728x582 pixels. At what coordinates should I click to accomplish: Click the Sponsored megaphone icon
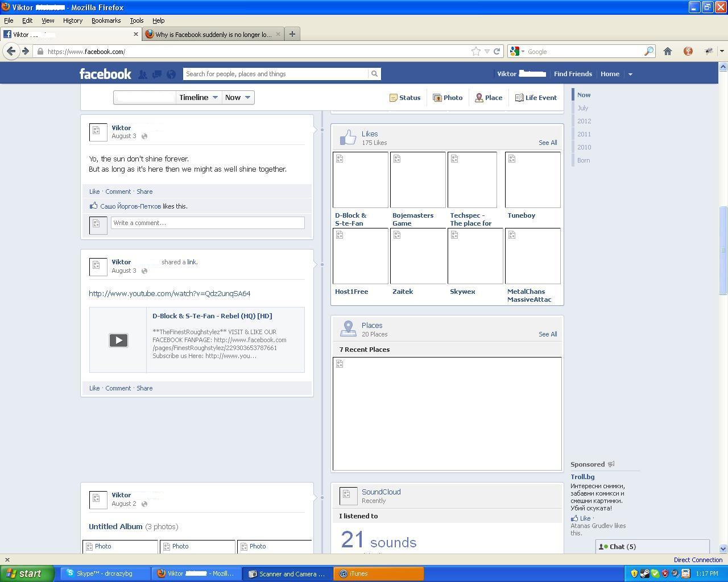[611, 464]
